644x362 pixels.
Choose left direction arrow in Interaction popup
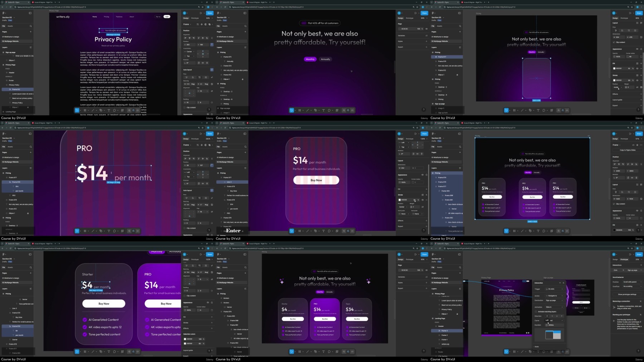point(547,316)
